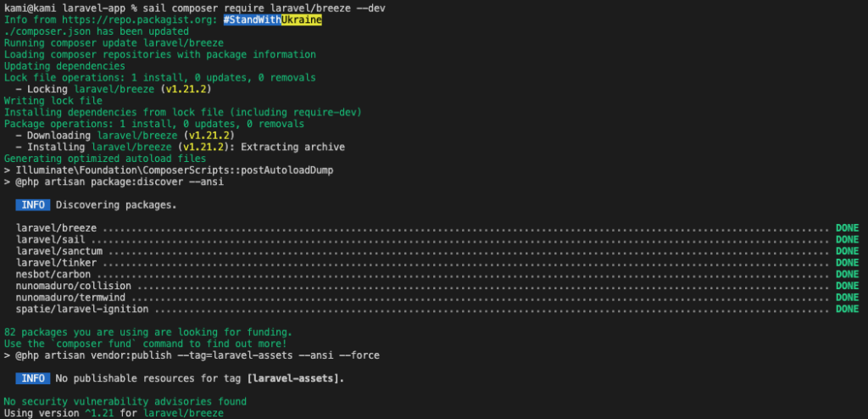Screen dimensions: 868x419
Task: Click the DONE status for nesbot/carbon
Action: 847,275
